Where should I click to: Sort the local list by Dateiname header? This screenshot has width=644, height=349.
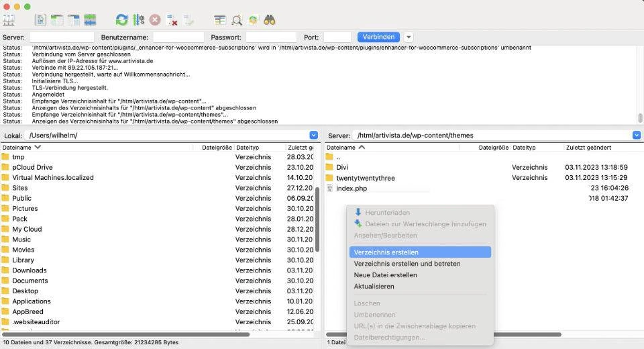tap(97, 147)
